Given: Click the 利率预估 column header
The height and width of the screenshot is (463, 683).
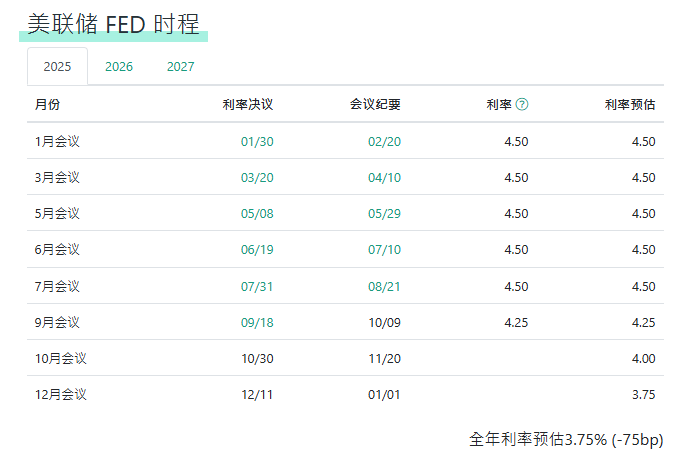Looking at the screenshot, I should tap(630, 105).
